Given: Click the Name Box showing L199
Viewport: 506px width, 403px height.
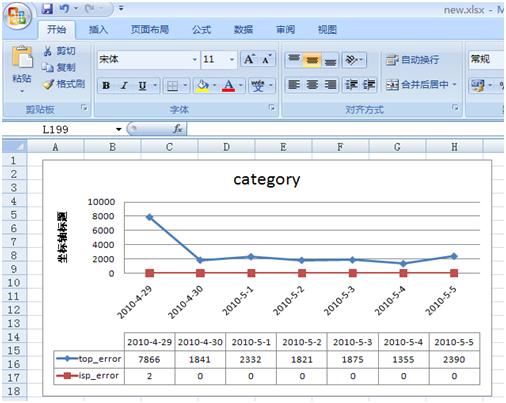Looking at the screenshot, I should click(55, 129).
